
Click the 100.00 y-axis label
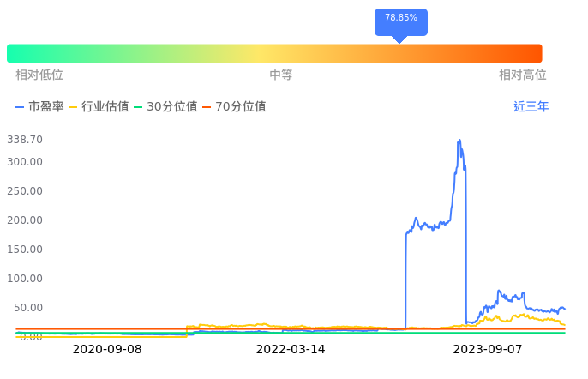[24, 279]
